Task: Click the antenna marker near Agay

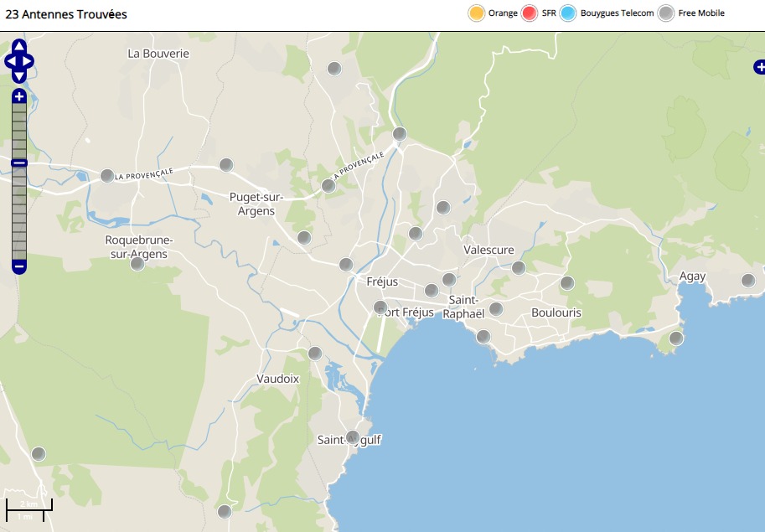Action: 748,281
